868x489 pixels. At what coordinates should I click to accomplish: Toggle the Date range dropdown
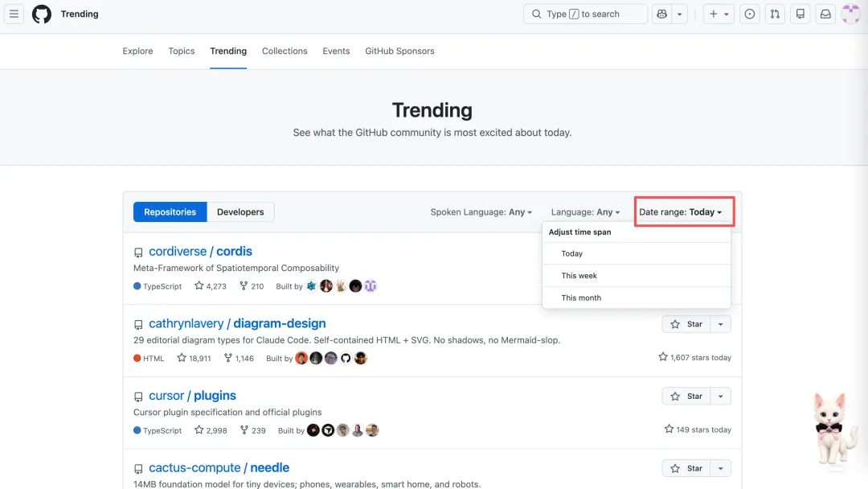coord(681,212)
